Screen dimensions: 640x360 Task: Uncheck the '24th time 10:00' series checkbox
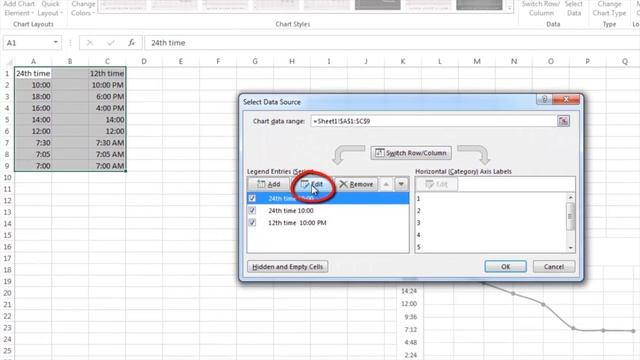click(252, 211)
